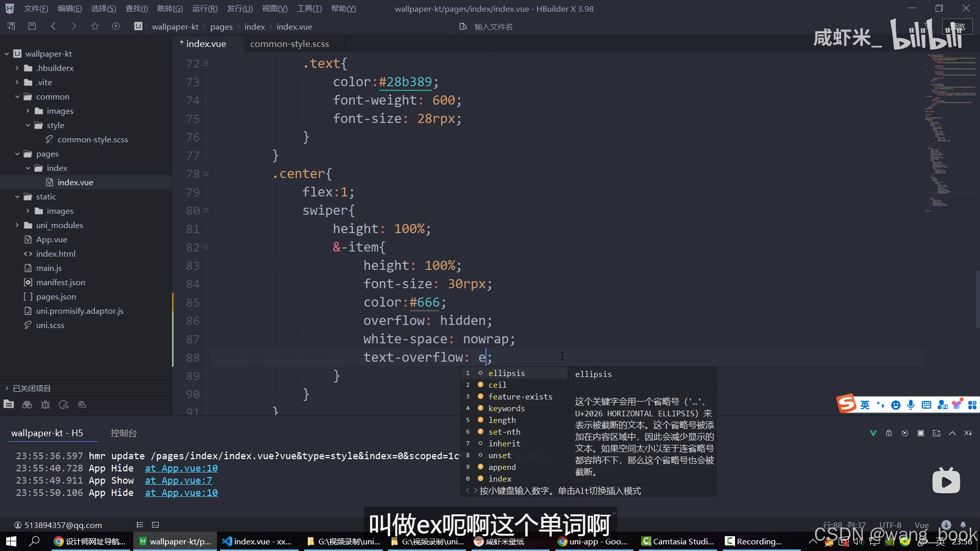The height and width of the screenshot is (551, 980).
Task: Select the wallpaper-kt - H5 console tab
Action: pyautogui.click(x=47, y=433)
